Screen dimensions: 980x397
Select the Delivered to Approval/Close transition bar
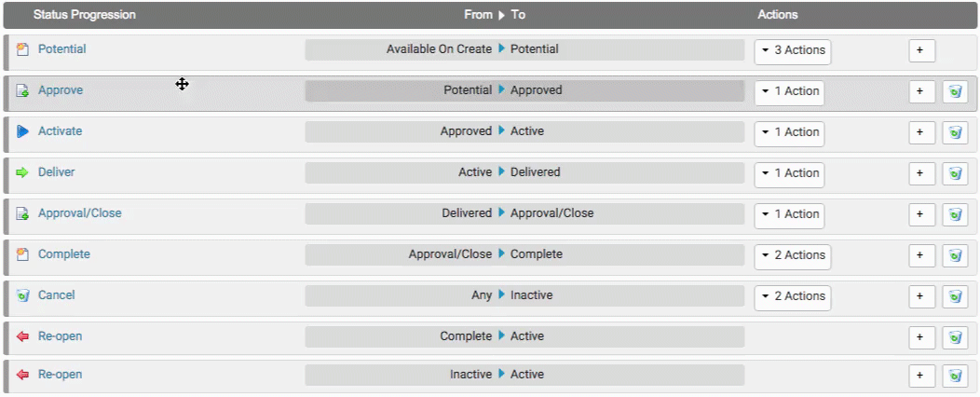coord(524,213)
